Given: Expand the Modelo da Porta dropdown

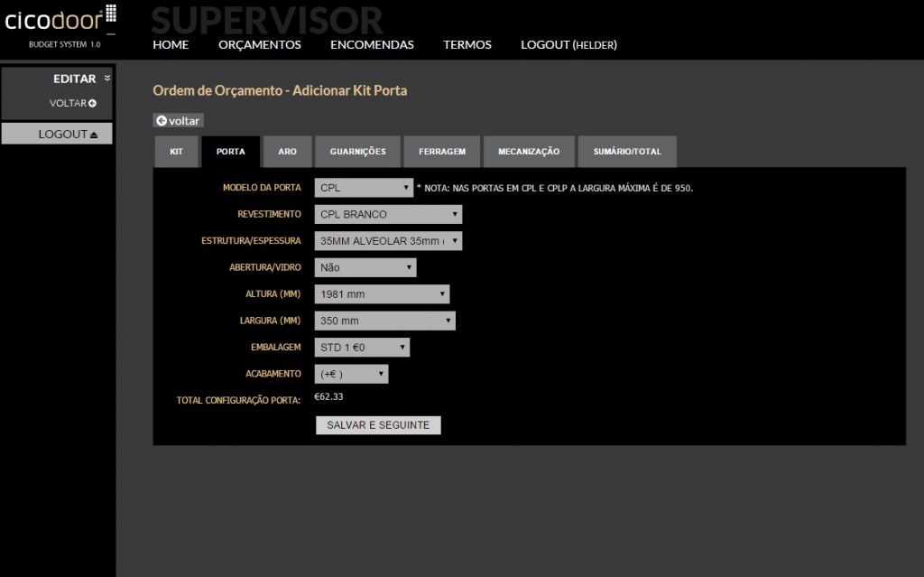Looking at the screenshot, I should pyautogui.click(x=365, y=188).
